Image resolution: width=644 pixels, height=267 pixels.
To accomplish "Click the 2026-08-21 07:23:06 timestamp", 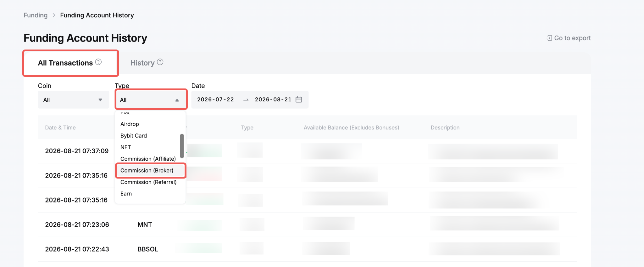I will click(77, 224).
